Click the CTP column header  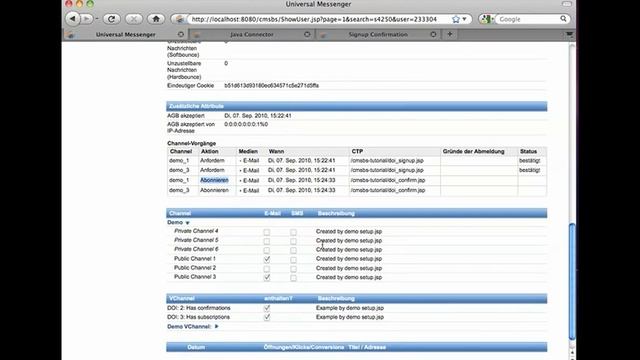tap(357, 151)
